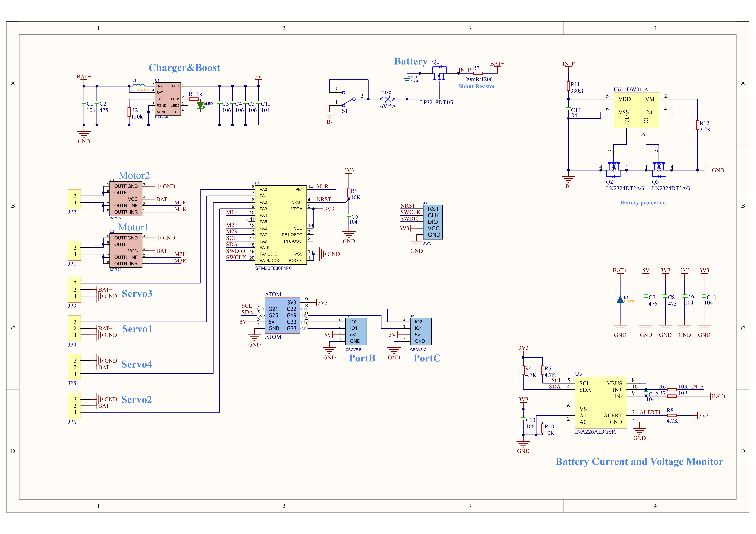Image resolution: width=756 pixels, height=534 pixels.
Task: Click the 'Battery protection' label
Action: click(643, 203)
